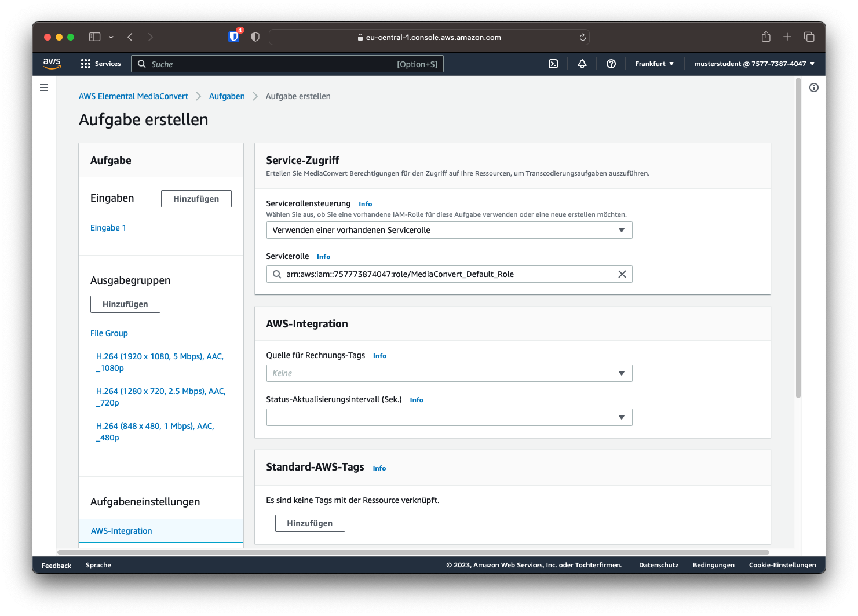Image resolution: width=858 pixels, height=616 pixels.
Task: Open Info for Status-Aktualisierungsintervall
Action: click(417, 400)
